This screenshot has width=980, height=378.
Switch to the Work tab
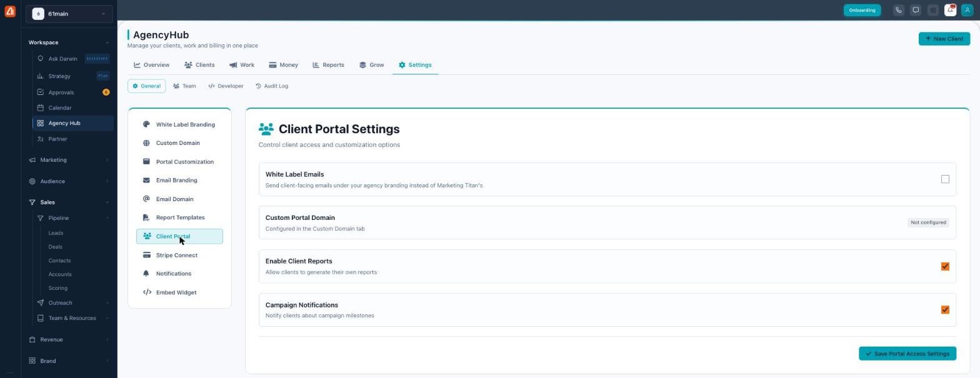tap(241, 65)
